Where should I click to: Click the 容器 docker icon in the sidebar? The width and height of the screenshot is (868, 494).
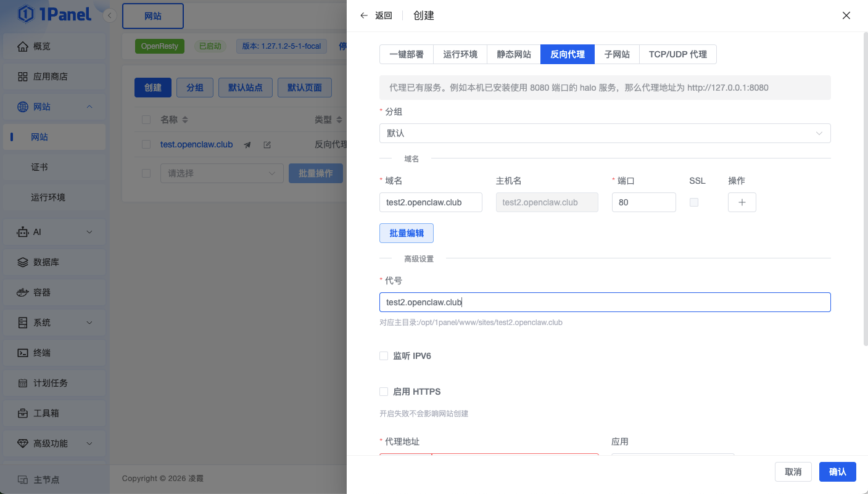23,292
